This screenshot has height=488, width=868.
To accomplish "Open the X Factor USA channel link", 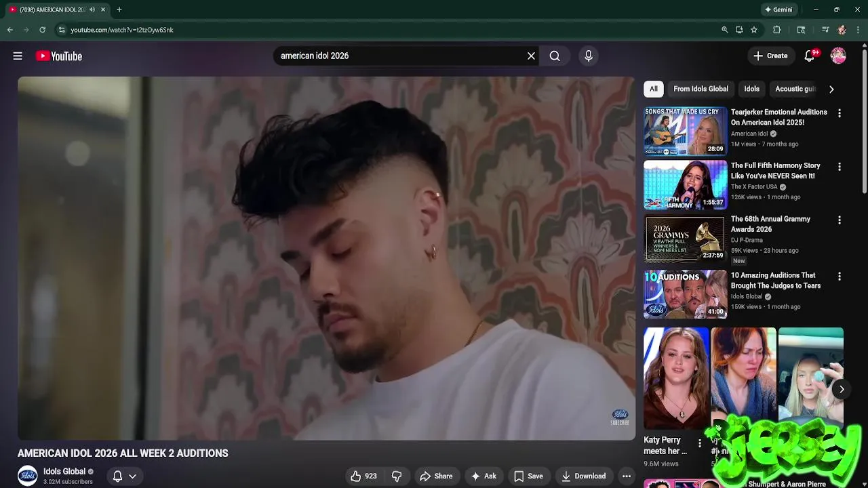I will (754, 186).
